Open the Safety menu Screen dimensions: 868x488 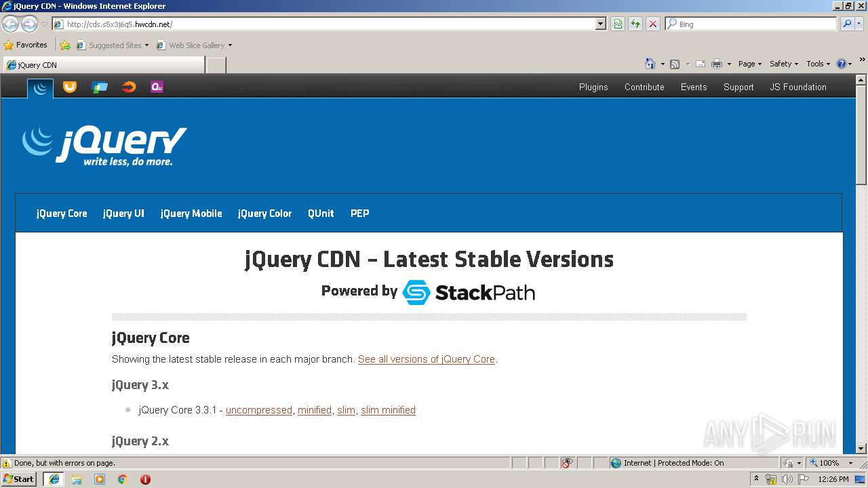[784, 64]
